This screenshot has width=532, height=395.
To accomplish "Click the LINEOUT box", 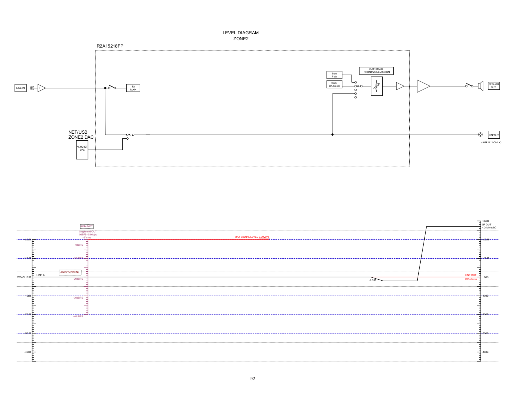I will (x=494, y=135).
